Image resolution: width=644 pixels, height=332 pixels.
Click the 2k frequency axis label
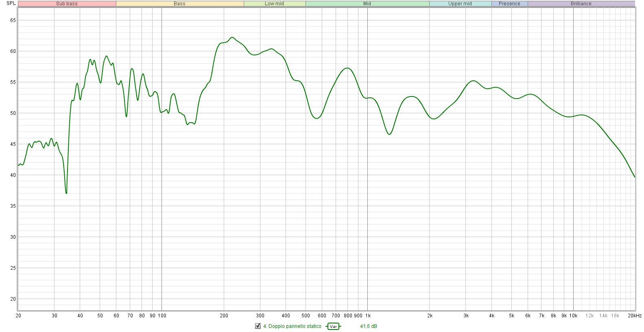click(x=430, y=316)
